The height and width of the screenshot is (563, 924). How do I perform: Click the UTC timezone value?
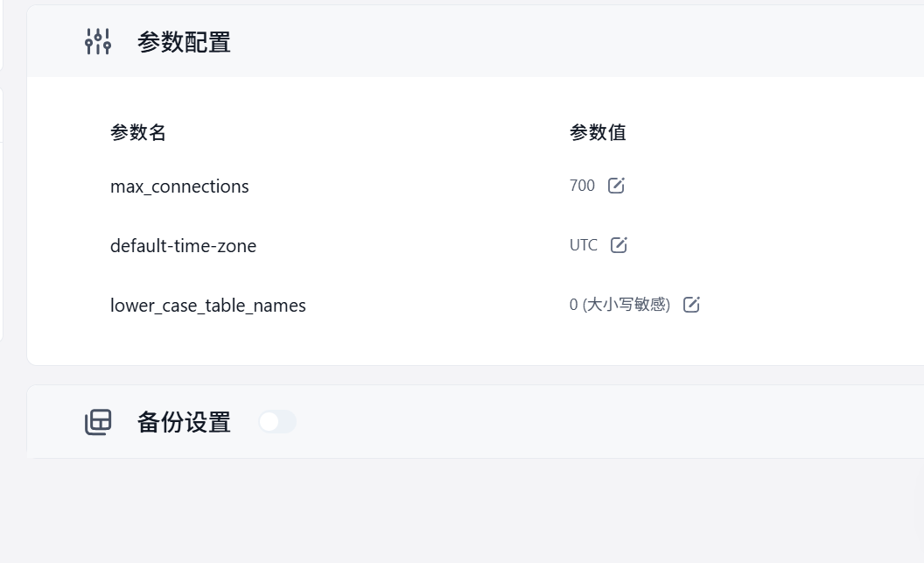point(583,245)
